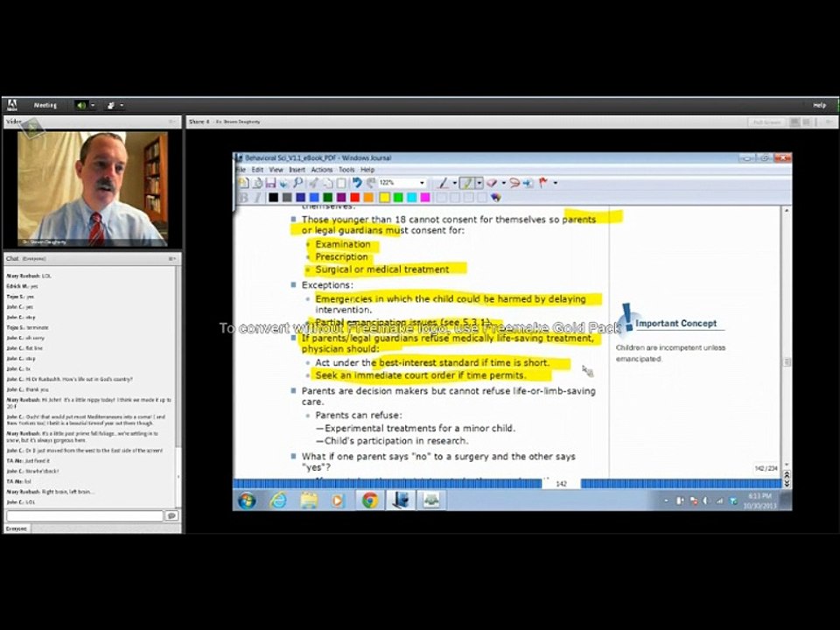
Task: Click the Journal vertical scrollbar down arrow
Action: click(787, 464)
